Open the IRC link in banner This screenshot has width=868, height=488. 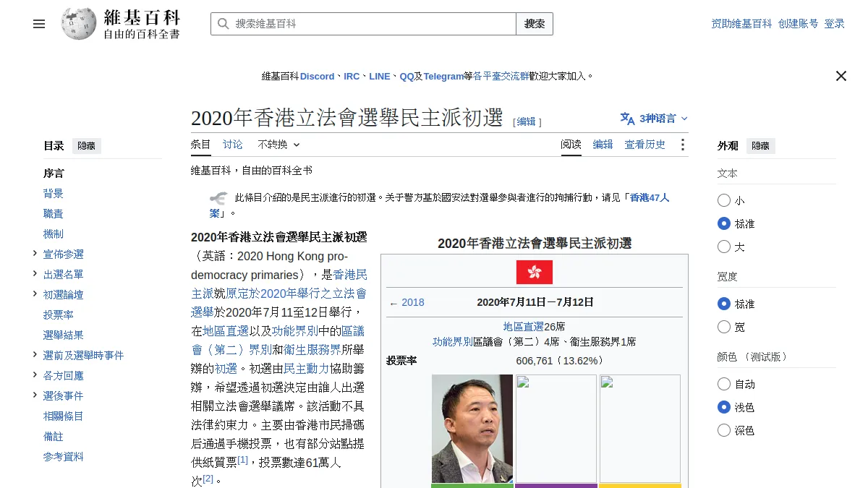pos(352,76)
